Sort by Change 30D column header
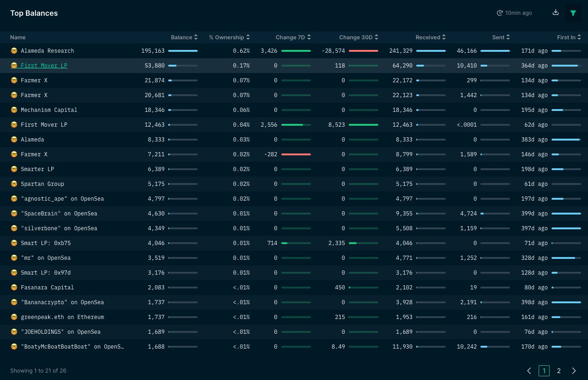This screenshot has height=380, width=588. coord(359,37)
